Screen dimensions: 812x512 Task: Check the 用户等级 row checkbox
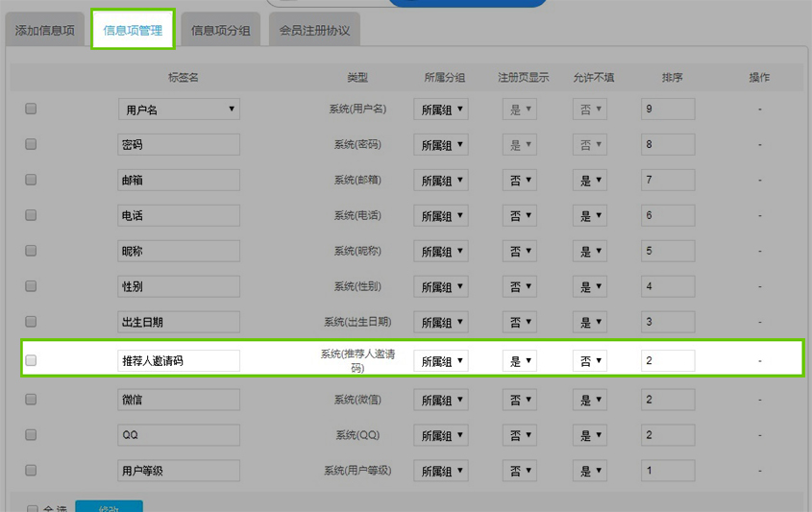[31, 470]
